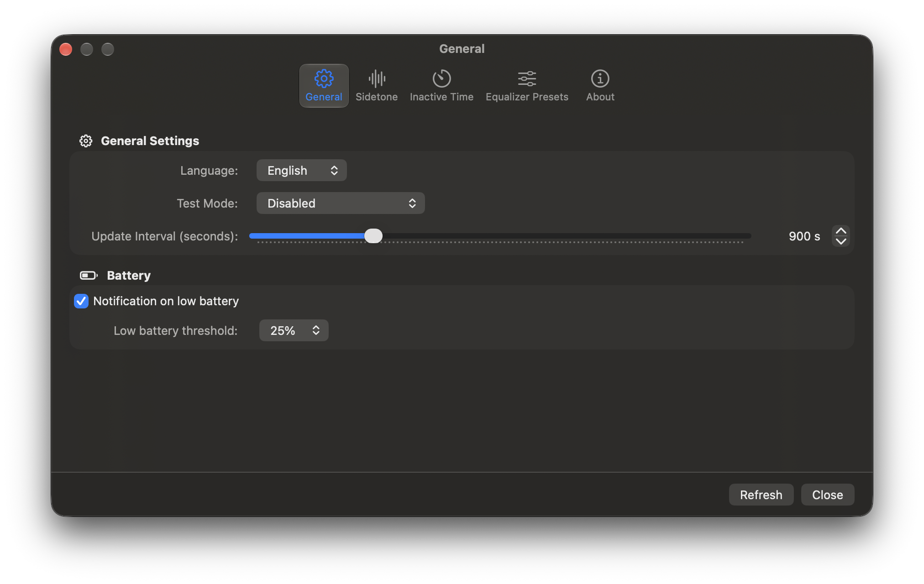Click the Update Interval slider thumb
The height and width of the screenshot is (584, 924).
click(x=373, y=236)
